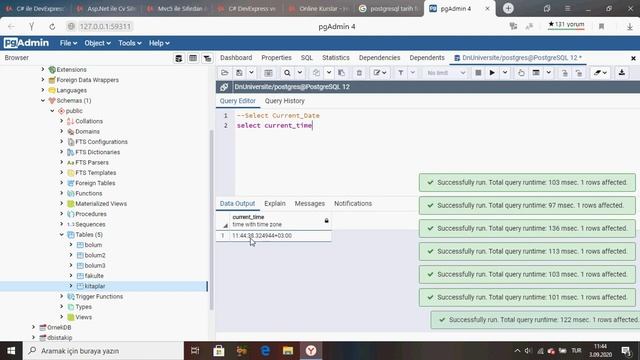This screenshot has width=640, height=360.
Task: Switch to the Statistics tab
Action: coord(336,58)
